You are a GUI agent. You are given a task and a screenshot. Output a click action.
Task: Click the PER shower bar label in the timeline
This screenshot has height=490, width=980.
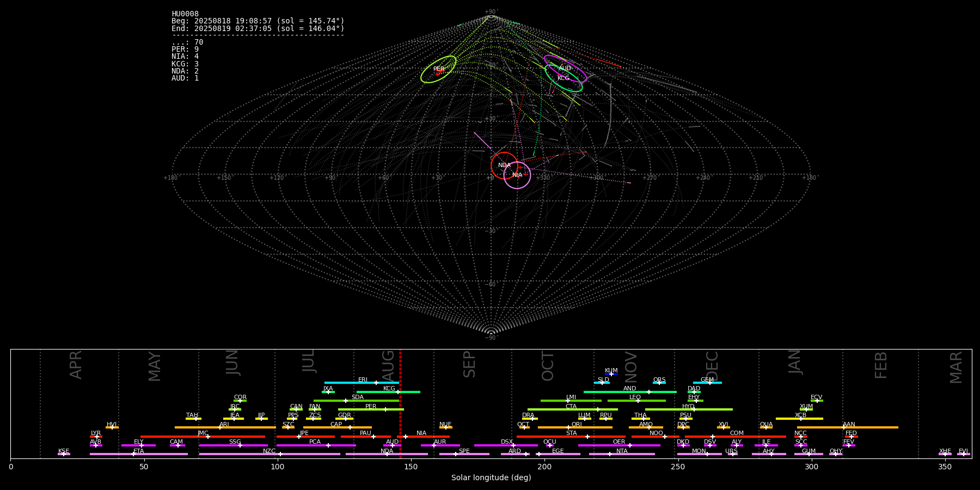tap(371, 407)
